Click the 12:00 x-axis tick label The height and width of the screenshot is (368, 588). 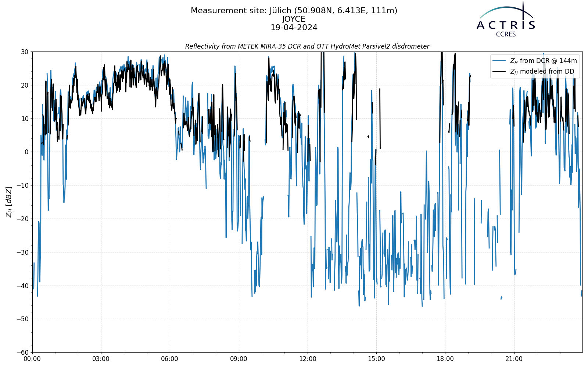pos(308,359)
